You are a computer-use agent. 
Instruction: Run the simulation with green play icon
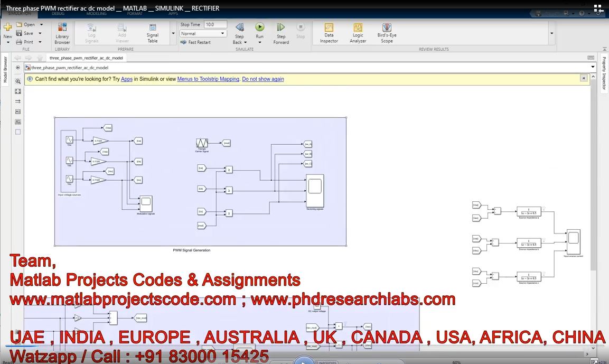coord(259,27)
